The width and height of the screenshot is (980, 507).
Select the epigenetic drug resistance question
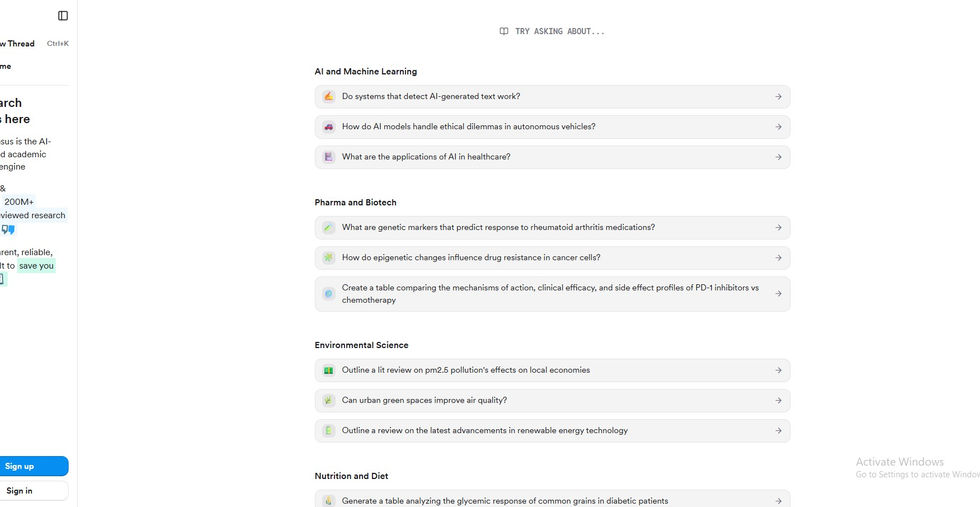(x=471, y=258)
